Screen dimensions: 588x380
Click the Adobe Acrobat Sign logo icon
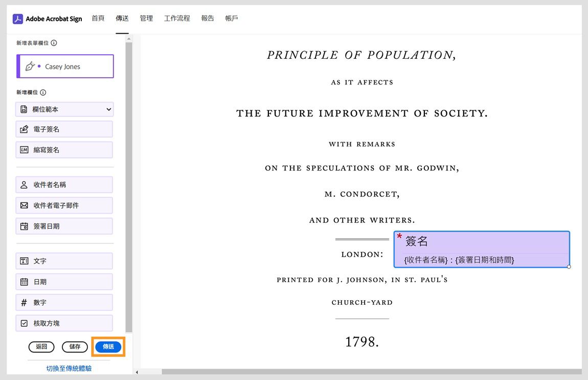pos(17,19)
